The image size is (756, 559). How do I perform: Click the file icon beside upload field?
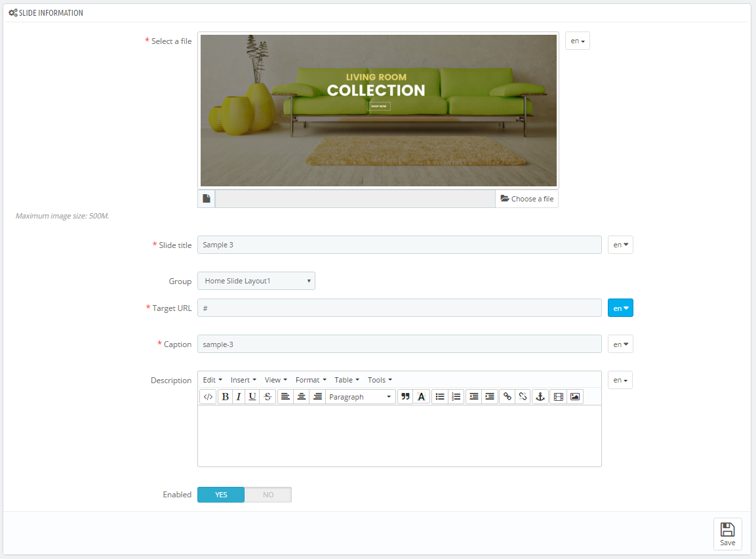point(207,199)
